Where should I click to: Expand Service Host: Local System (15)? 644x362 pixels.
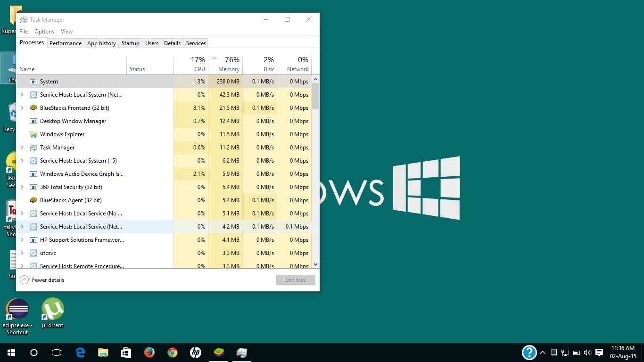point(22,161)
